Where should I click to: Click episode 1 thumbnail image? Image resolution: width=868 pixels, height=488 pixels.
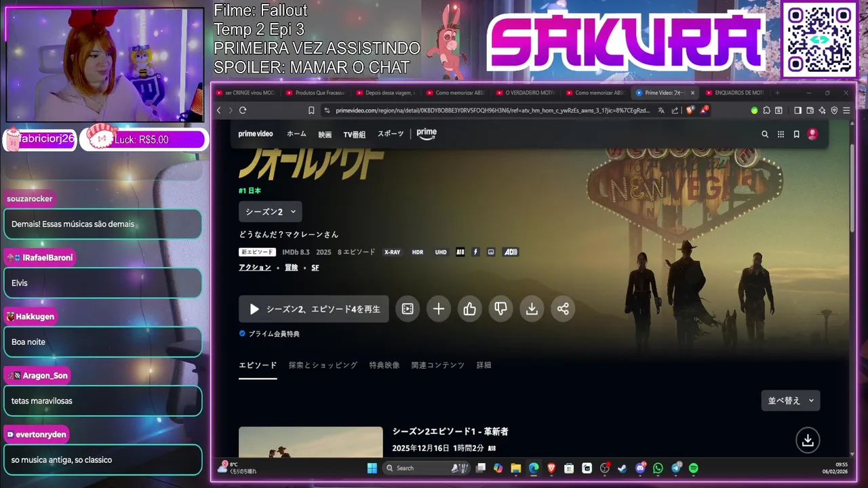pyautogui.click(x=311, y=443)
